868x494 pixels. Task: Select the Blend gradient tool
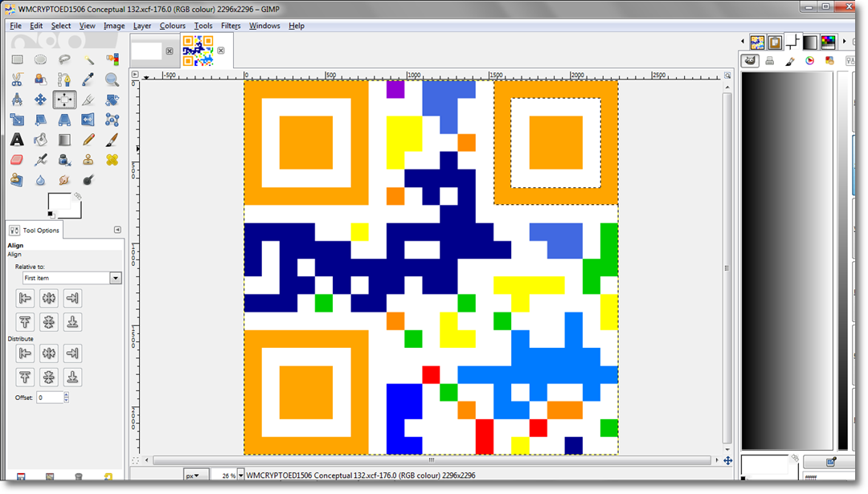[x=64, y=140]
